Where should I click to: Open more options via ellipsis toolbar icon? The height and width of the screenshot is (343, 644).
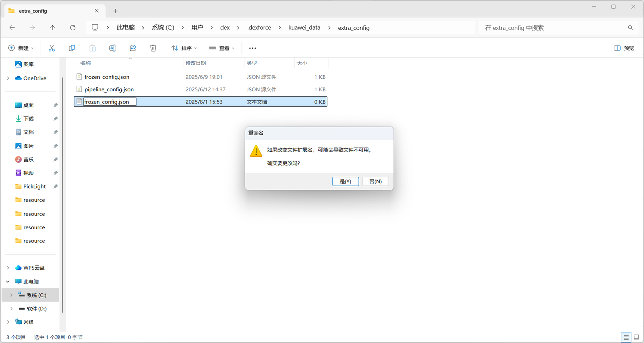point(252,48)
